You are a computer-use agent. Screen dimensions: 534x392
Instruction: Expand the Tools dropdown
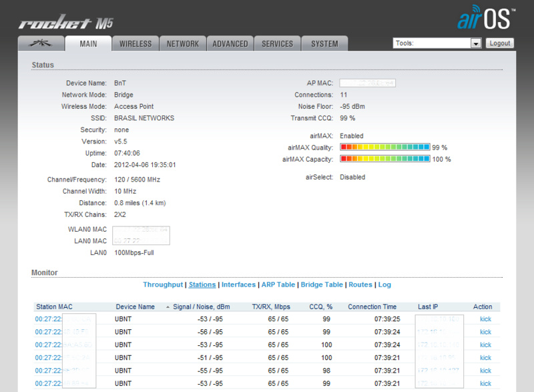click(437, 43)
